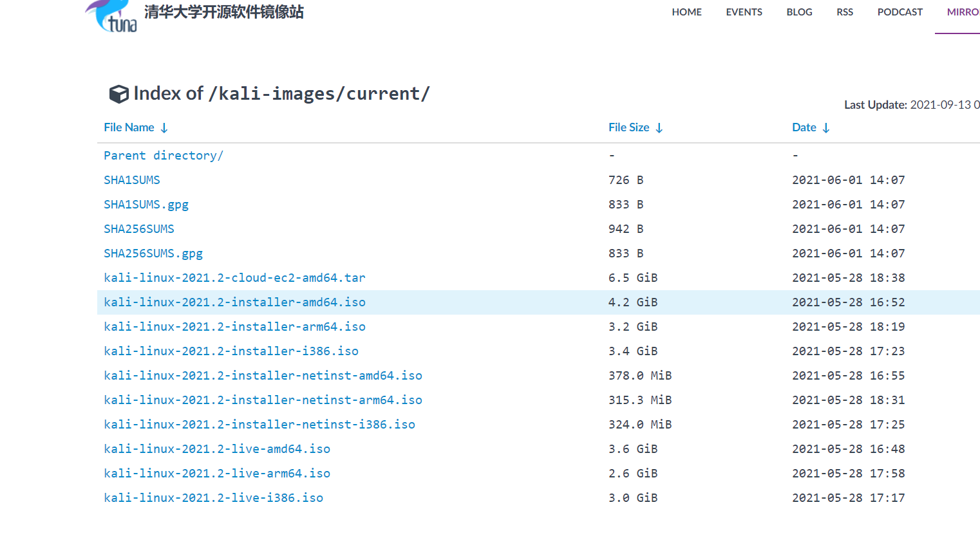The image size is (980, 536).
Task: Go to Parent directory/
Action: click(x=164, y=156)
